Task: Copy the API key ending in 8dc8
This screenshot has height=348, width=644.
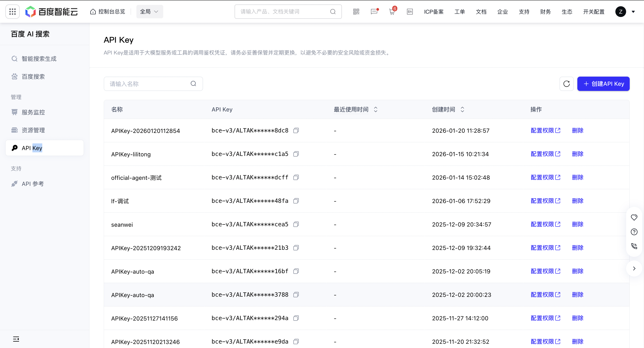Action: pyautogui.click(x=296, y=131)
